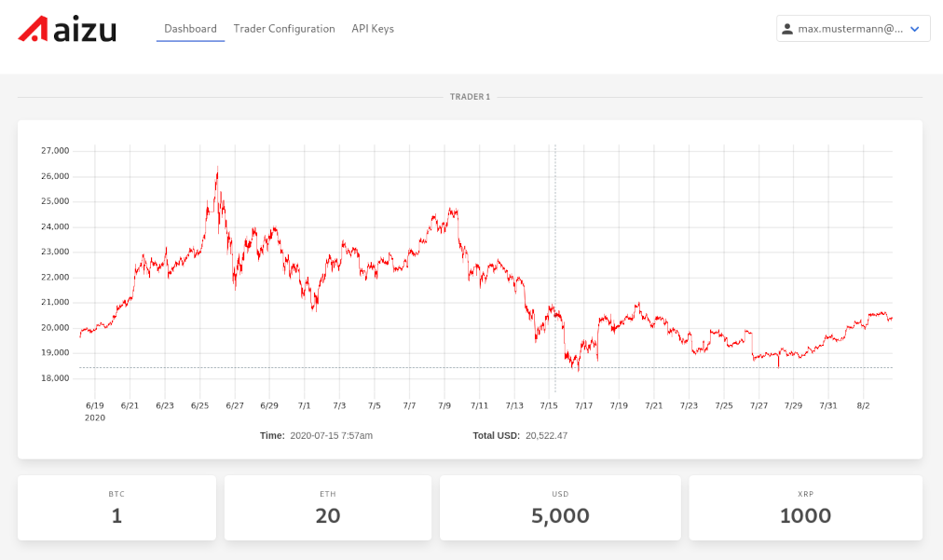This screenshot has height=560, width=943.
Task: Click the USD balance card
Action: (x=560, y=508)
